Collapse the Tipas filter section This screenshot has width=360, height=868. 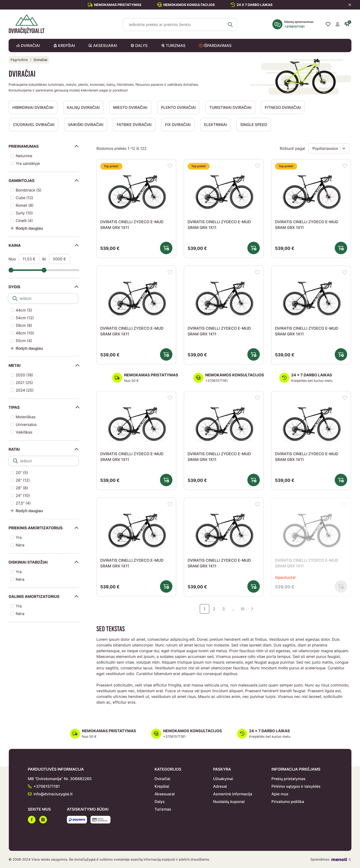[77, 407]
